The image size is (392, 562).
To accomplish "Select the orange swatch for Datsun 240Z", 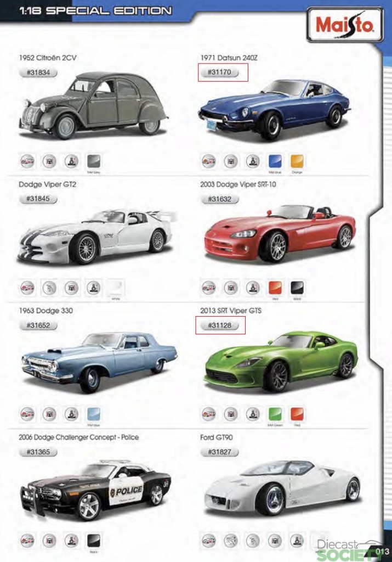I will tap(297, 161).
